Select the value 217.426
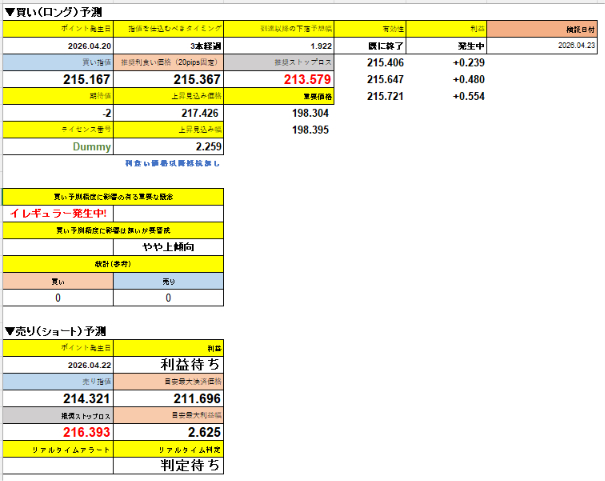 (169, 113)
